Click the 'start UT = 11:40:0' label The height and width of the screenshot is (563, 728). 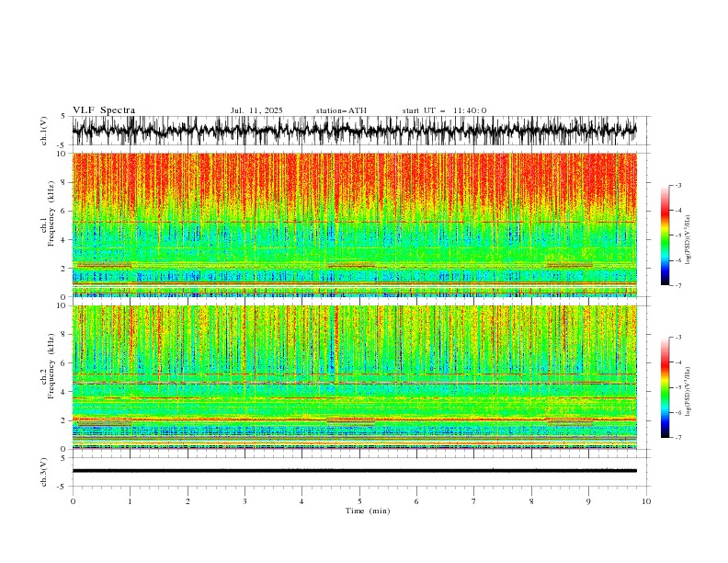coord(444,110)
